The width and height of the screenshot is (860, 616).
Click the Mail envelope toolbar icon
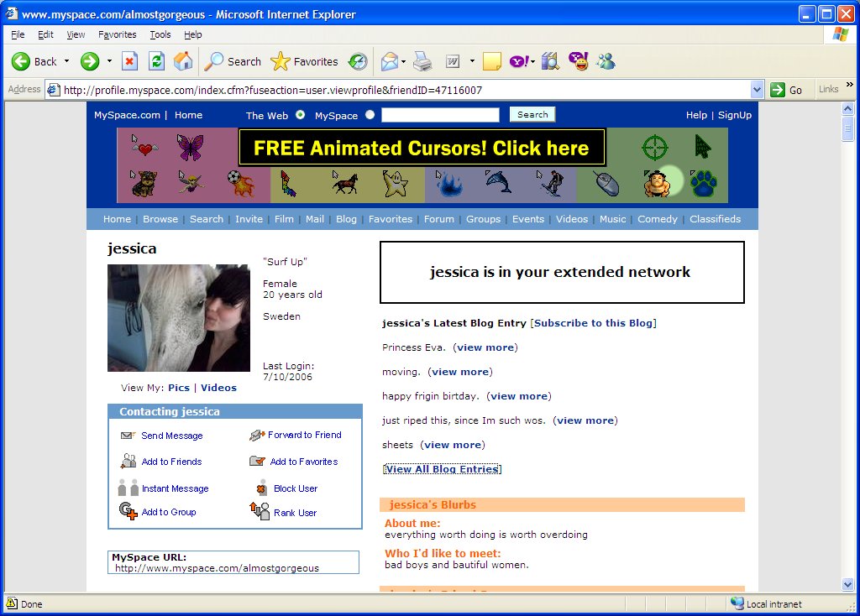tap(390, 61)
